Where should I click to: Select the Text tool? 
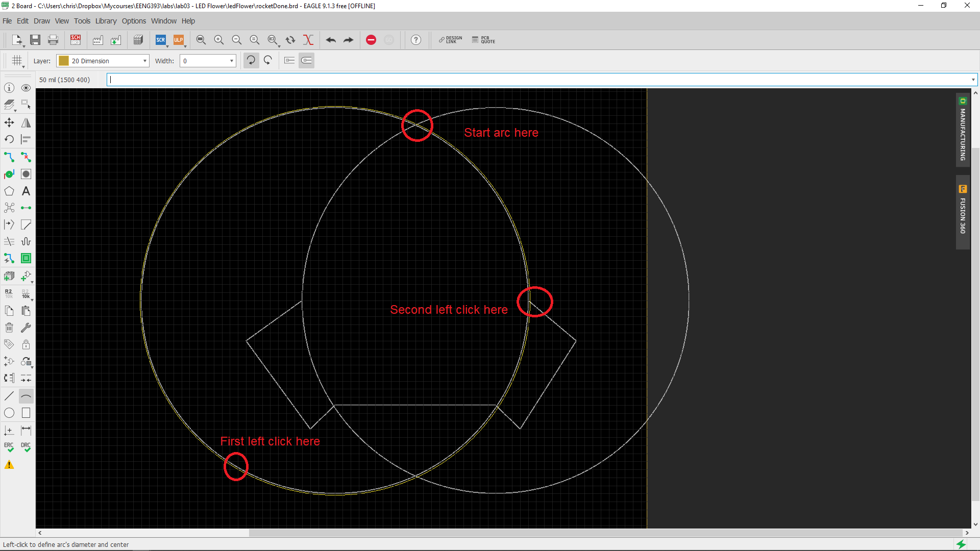coord(26,191)
